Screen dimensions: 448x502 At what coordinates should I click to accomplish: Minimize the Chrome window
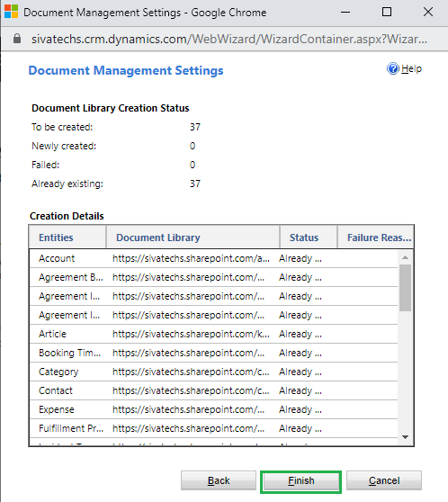click(x=345, y=13)
